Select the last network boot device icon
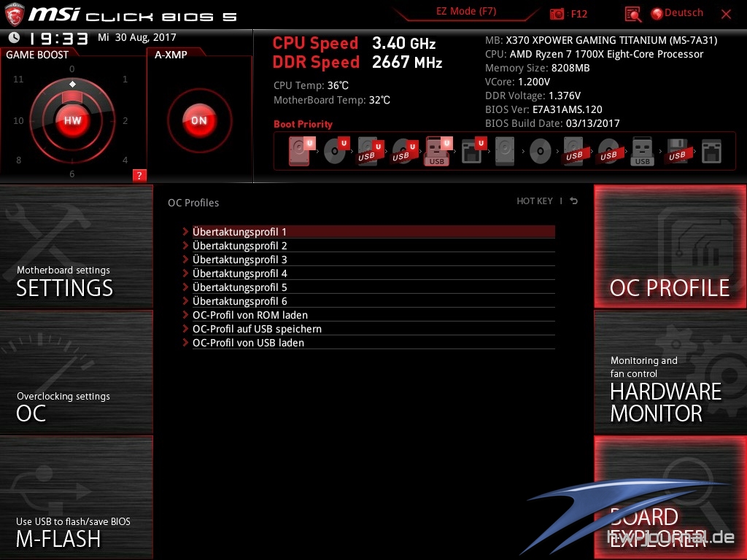 (x=711, y=152)
